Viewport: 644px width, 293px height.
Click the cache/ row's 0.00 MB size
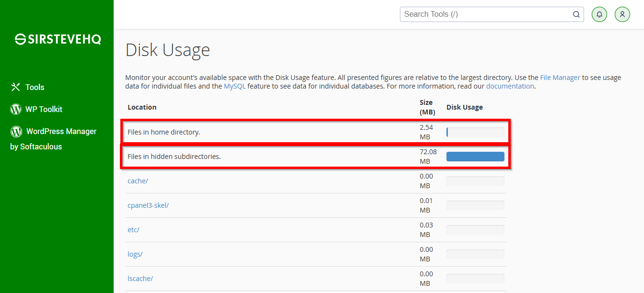(426, 181)
